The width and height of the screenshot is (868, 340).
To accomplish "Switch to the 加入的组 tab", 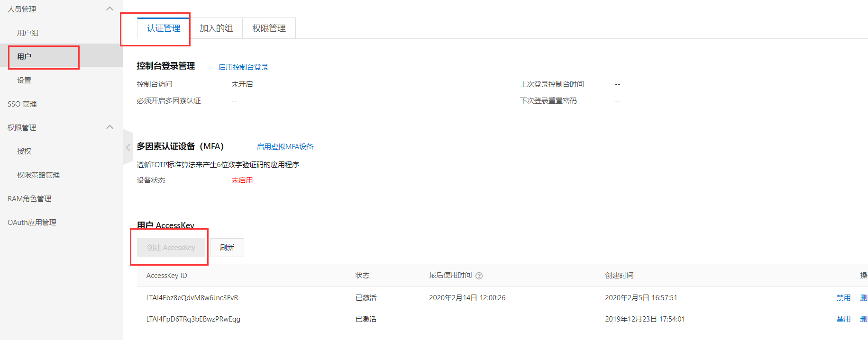I will coord(216,28).
